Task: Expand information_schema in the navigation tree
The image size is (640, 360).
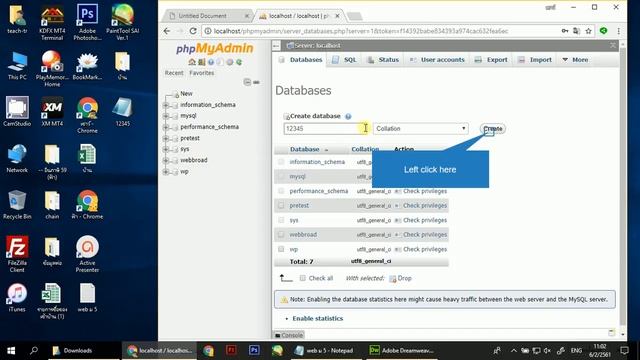Action: click(166, 105)
